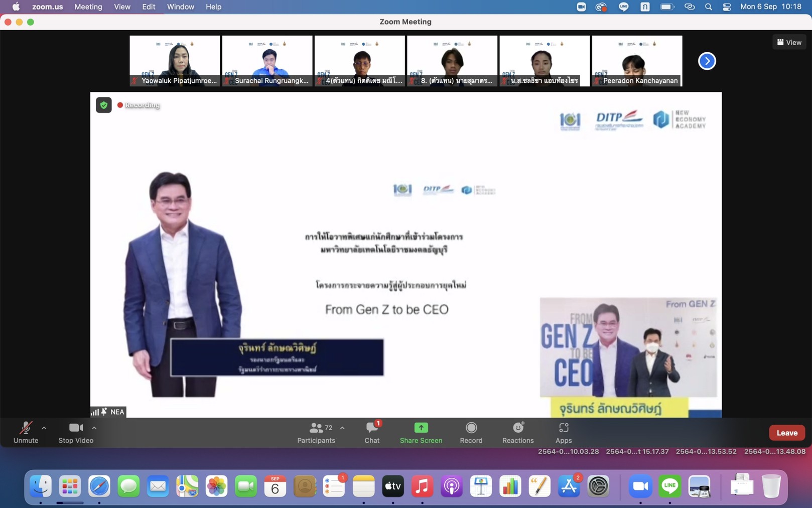The image size is (812, 508).
Task: Click the Recording indicator label
Action: click(x=139, y=105)
